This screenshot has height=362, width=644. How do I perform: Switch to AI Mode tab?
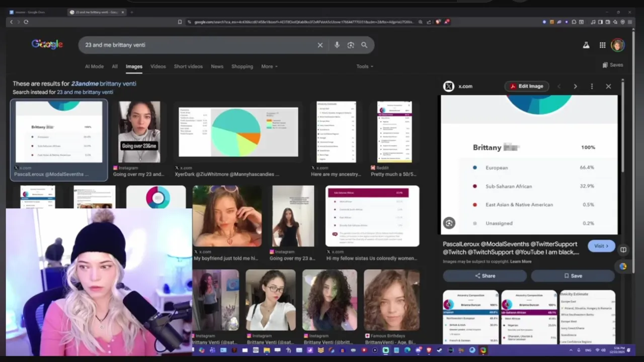point(94,66)
